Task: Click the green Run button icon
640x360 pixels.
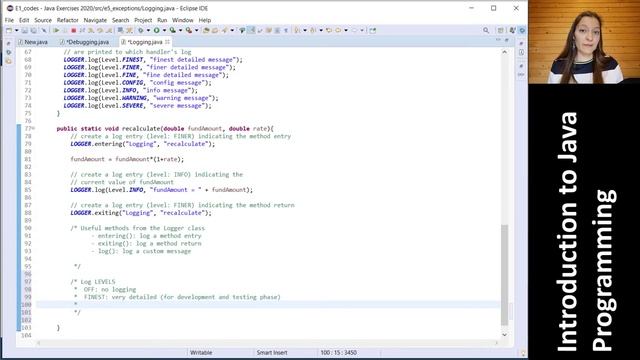Action: 157,30
